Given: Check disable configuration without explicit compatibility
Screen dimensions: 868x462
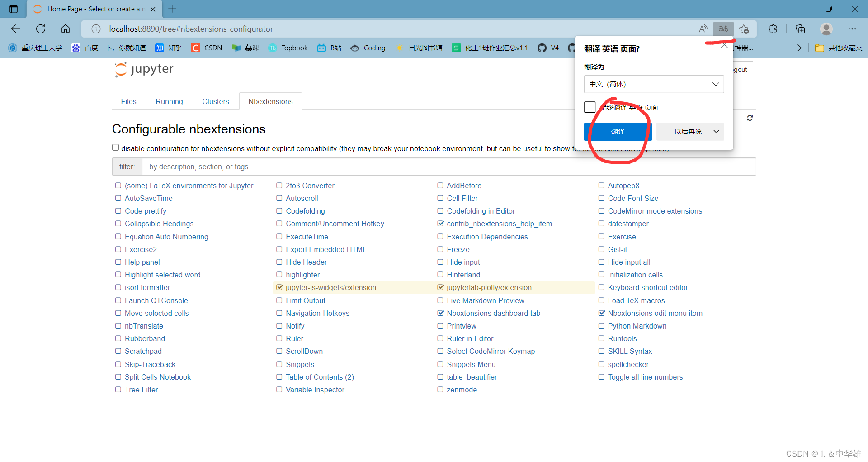Looking at the screenshot, I should [116, 148].
